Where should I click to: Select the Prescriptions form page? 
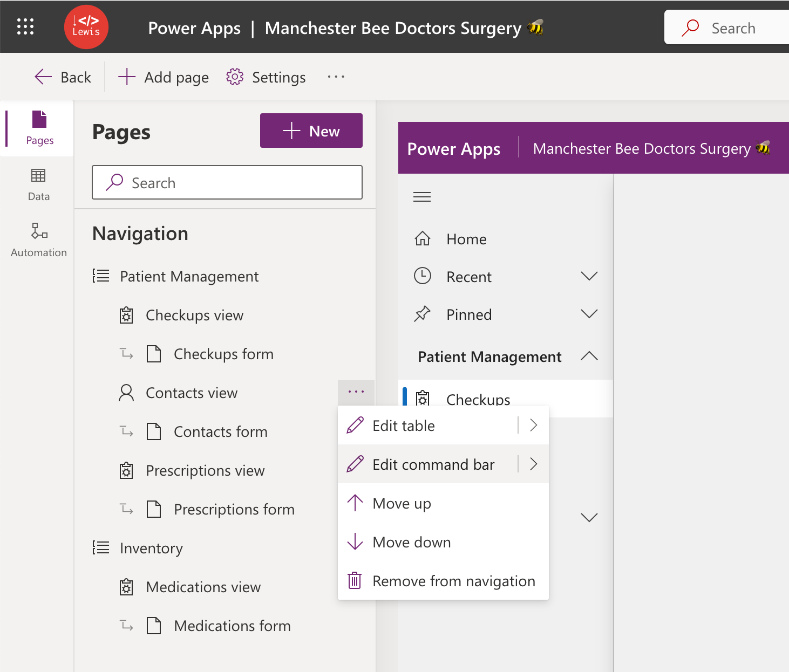234,509
